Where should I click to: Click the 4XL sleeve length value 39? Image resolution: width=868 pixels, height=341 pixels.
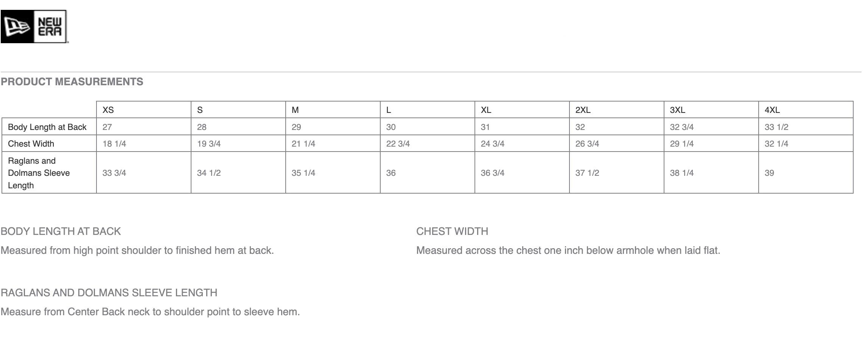tap(769, 173)
